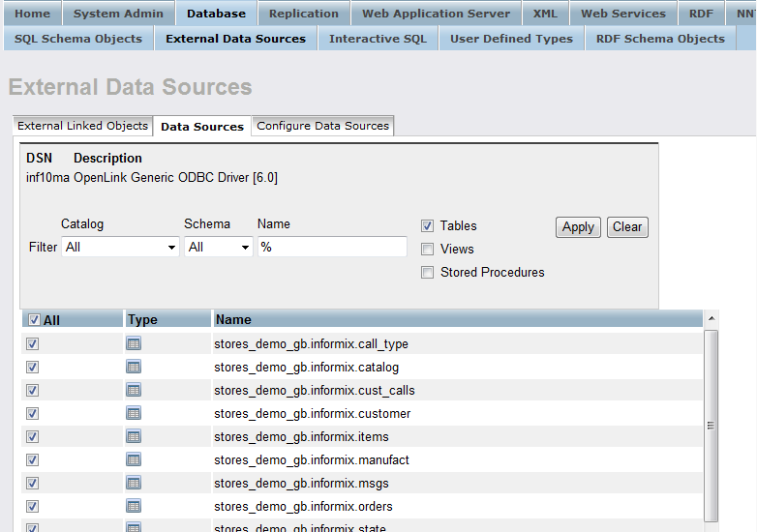Enable the Stored Procedures checkbox

427,272
